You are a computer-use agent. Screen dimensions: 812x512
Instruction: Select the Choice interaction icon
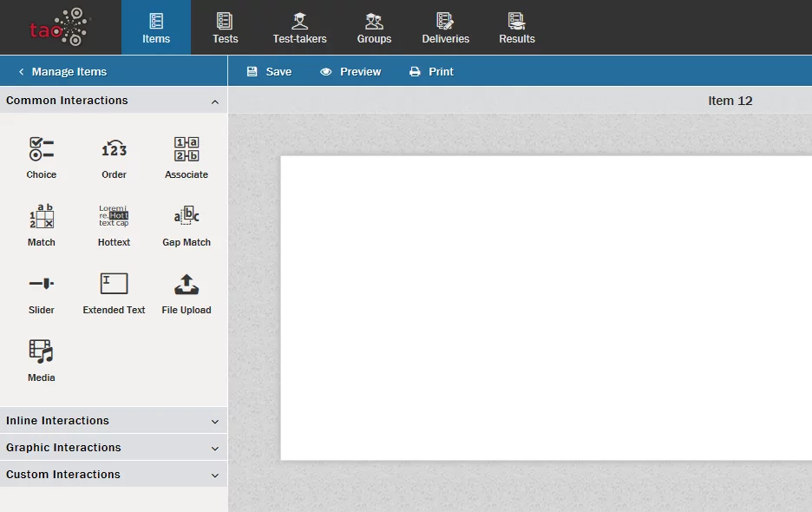[42, 149]
